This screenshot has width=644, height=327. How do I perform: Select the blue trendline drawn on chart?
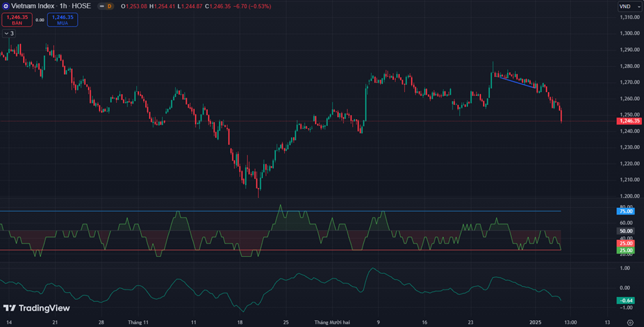pyautogui.click(x=515, y=82)
